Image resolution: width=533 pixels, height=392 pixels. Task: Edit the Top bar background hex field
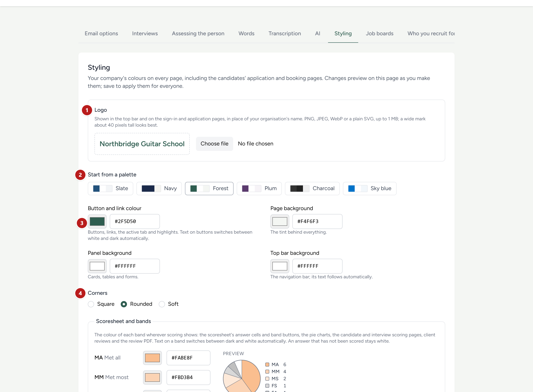(317, 266)
